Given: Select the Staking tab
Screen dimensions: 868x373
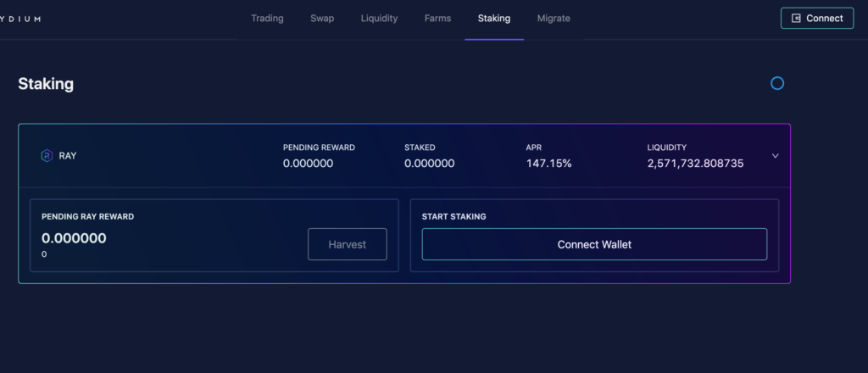Looking at the screenshot, I should pyautogui.click(x=494, y=19).
